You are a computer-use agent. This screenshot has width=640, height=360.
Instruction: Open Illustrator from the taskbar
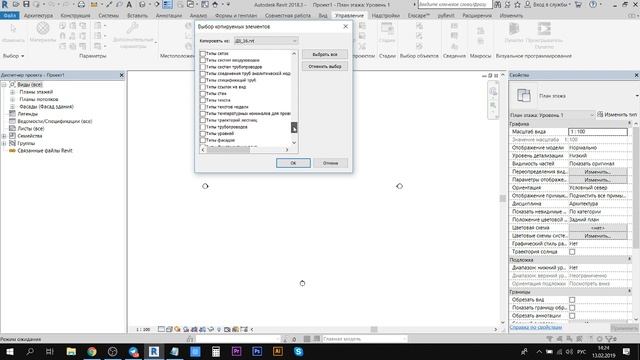point(278,351)
